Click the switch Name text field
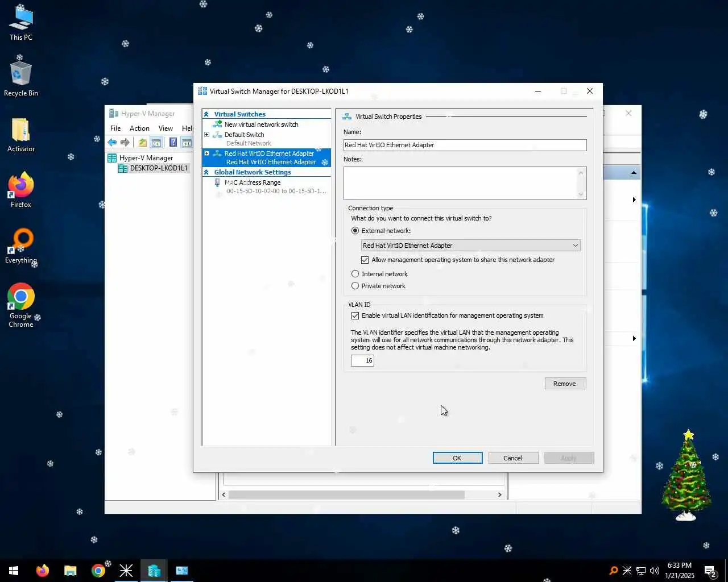728x582 pixels. coord(465,145)
